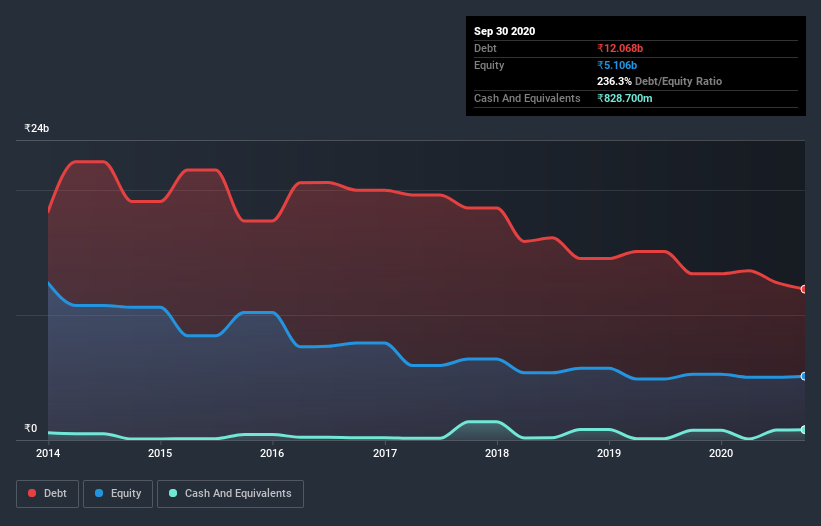Click the ₹0 y-axis label
The width and height of the screenshot is (821, 526).
[31, 428]
